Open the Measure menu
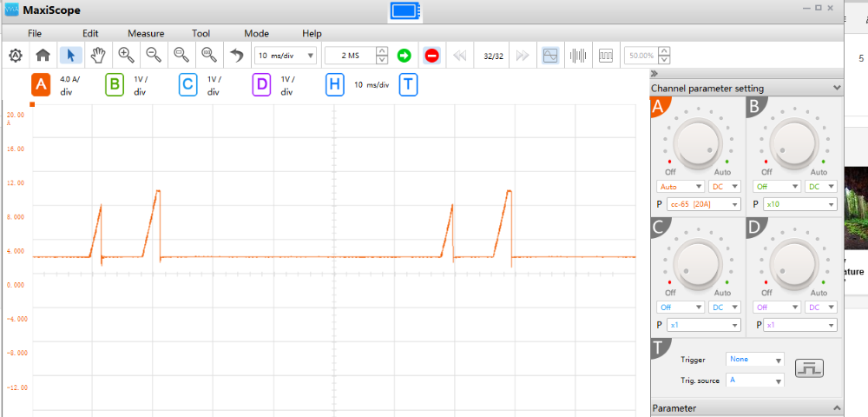Screen dimensions: 868x417 (146, 33)
